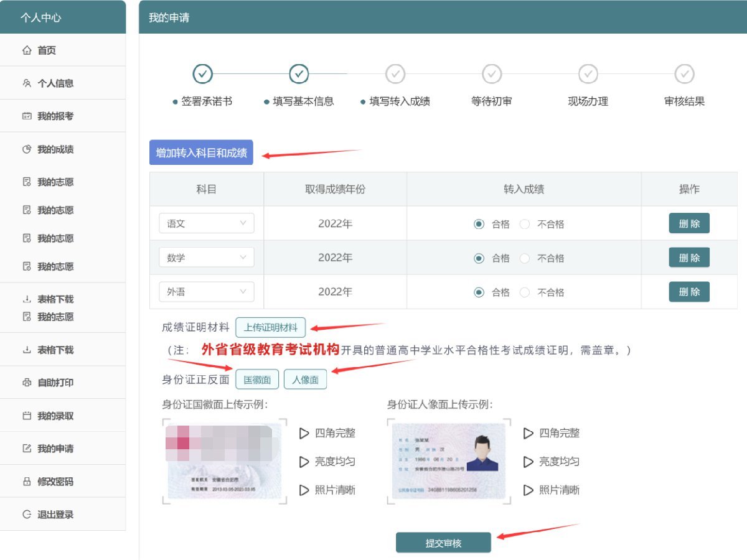
Task: Click the printer icon beside 自助打印
Action: click(27, 383)
